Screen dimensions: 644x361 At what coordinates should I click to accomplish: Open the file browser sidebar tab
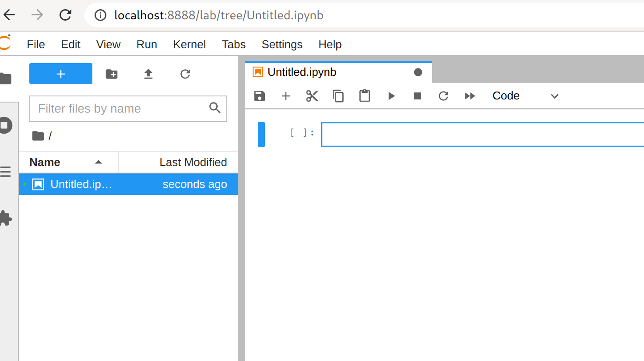tap(6, 78)
